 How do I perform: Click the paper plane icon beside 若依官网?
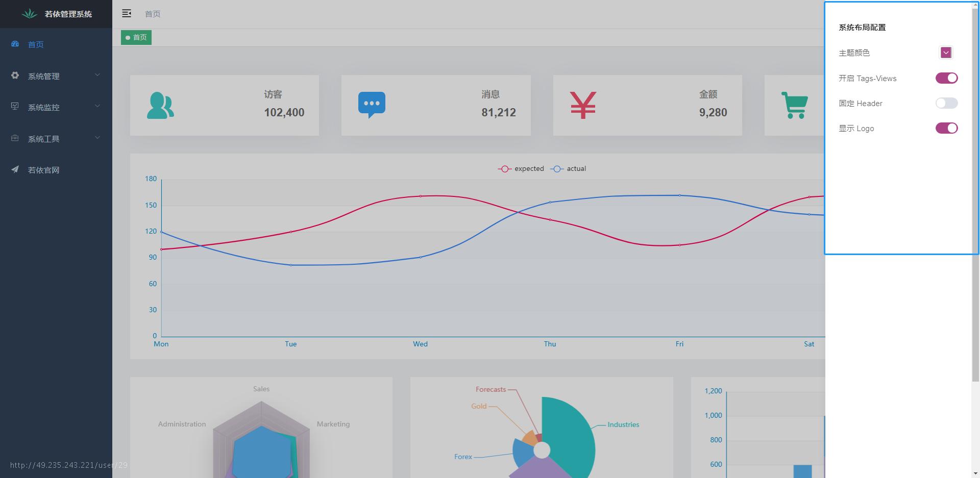point(15,169)
